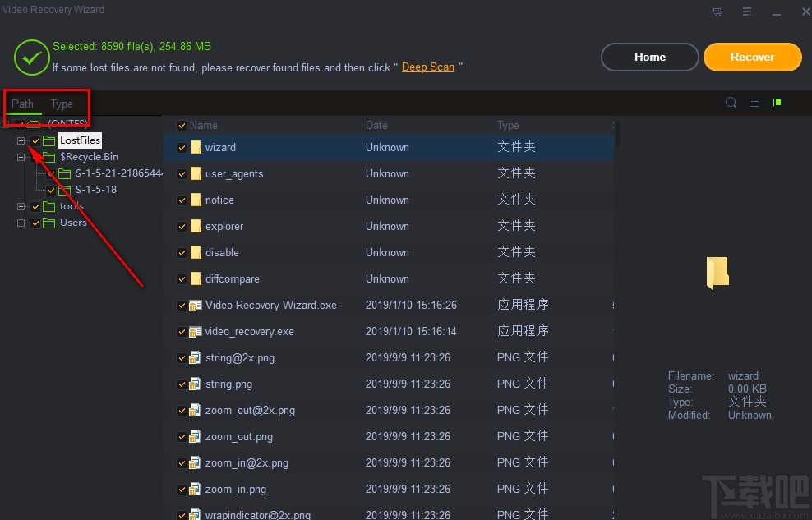Uncheck the notice folder checkbox

click(x=182, y=200)
